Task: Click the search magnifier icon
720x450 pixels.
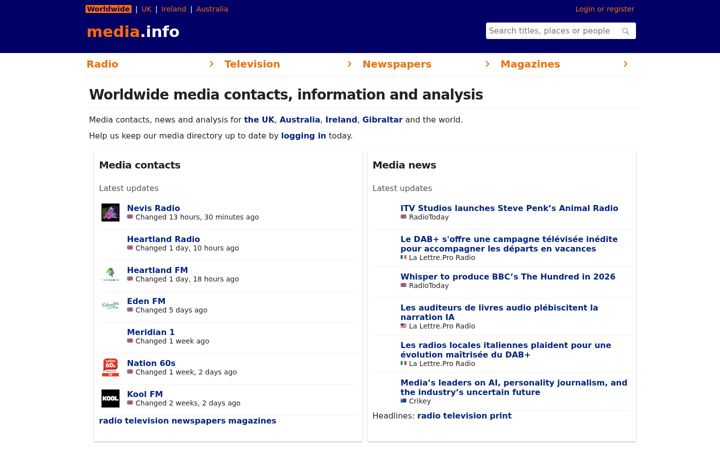Action: [625, 31]
